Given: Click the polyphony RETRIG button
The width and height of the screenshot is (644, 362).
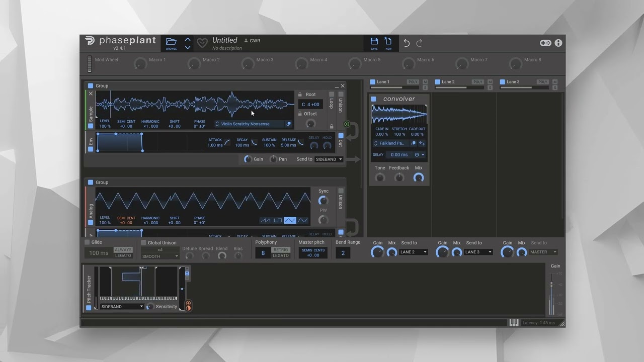Looking at the screenshot, I should pyautogui.click(x=281, y=250).
